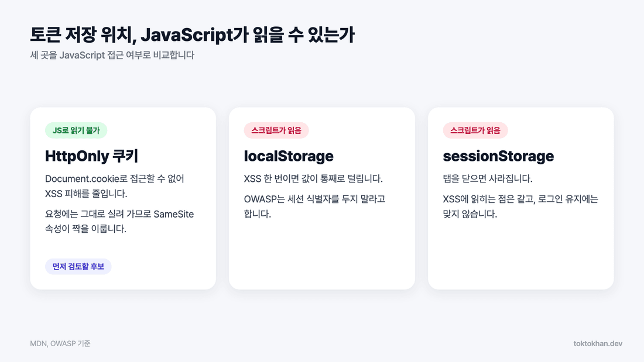
Task: Click the '스크립트가 읽음' badge on the sessionStorage card
Action: coord(475,130)
